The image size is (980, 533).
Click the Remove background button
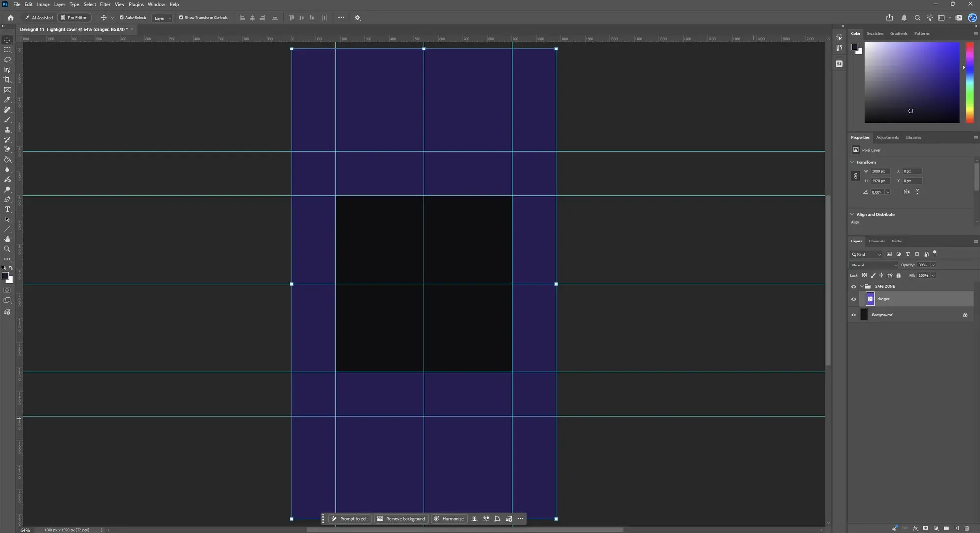(401, 519)
